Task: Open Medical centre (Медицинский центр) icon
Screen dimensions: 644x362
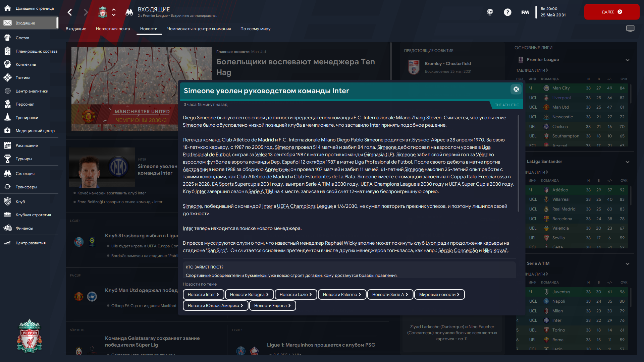Action: 7,130
